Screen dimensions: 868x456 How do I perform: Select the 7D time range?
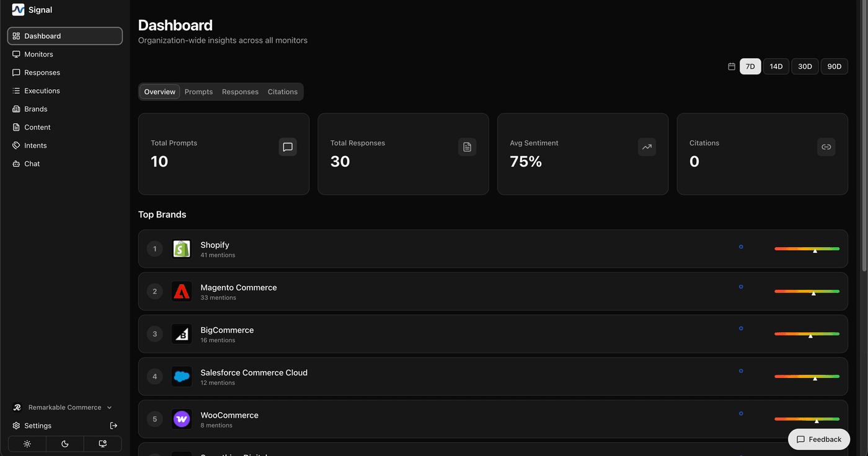pos(750,66)
